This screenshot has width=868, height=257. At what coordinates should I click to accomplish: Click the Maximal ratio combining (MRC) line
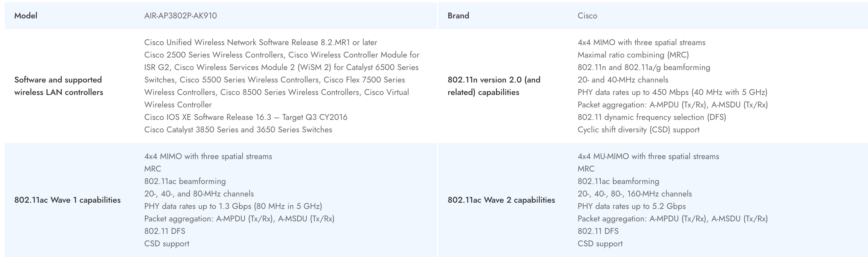[633, 55]
